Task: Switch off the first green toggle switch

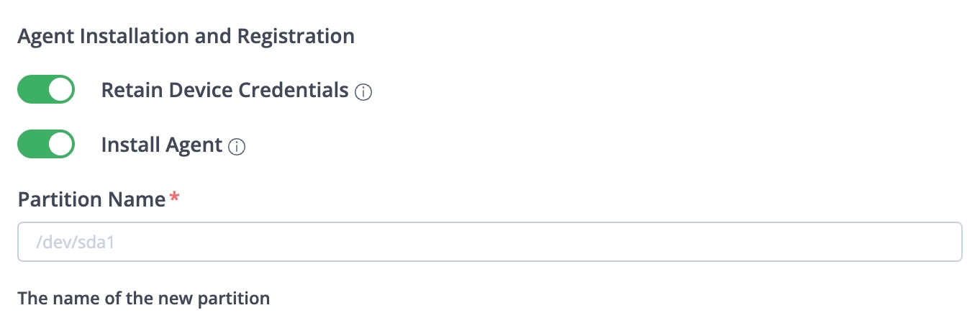Action: click(x=46, y=90)
